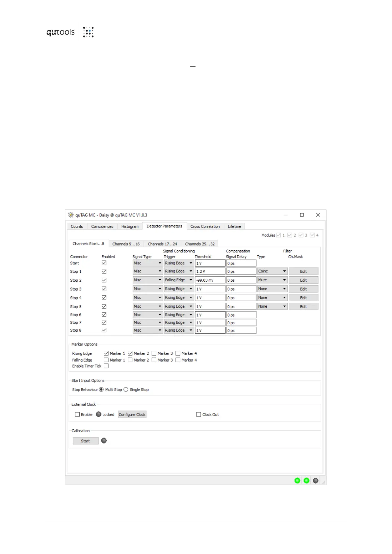Click the Channels Start...8 sub-tab
Screen dimensions: 392x554
(x=88, y=244)
